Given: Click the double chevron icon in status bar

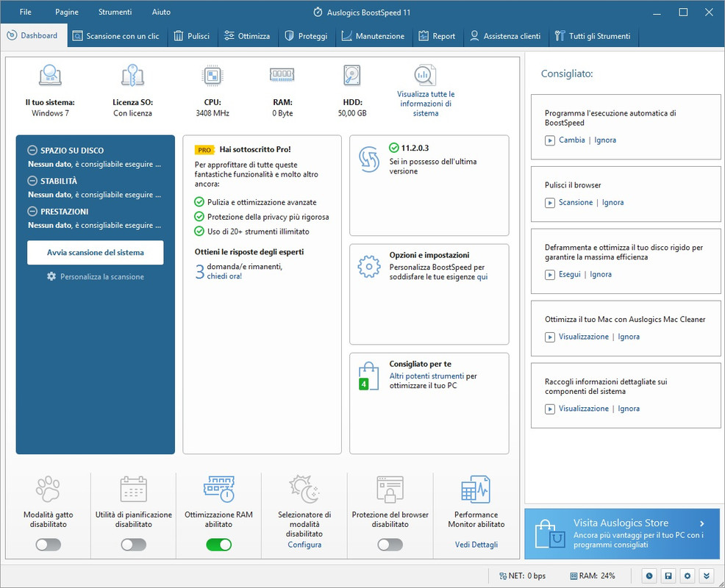Looking at the screenshot, I should coord(707,576).
